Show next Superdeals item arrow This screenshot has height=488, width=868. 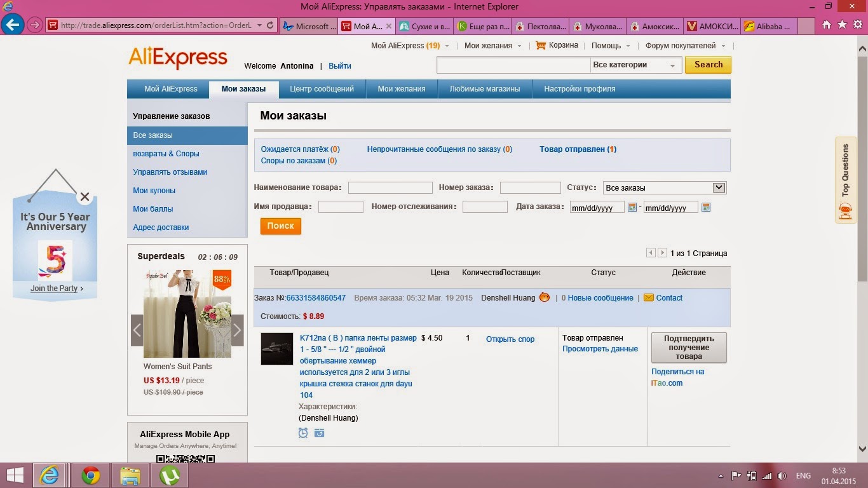(237, 330)
